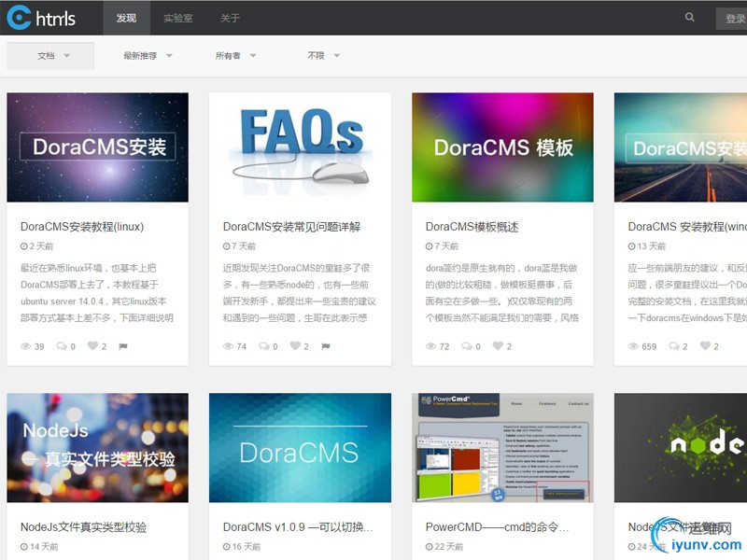Select the 发现 nav tab
747x560 pixels.
(x=126, y=18)
